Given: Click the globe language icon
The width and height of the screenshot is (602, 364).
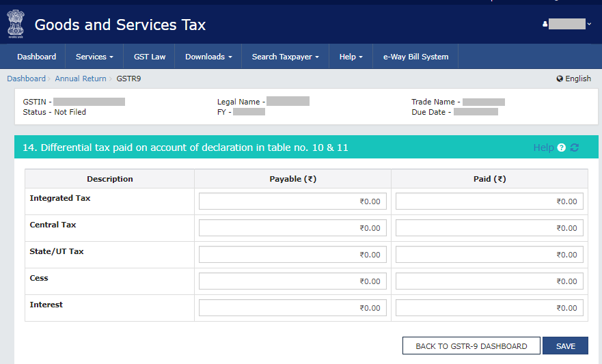Looking at the screenshot, I should pos(560,79).
